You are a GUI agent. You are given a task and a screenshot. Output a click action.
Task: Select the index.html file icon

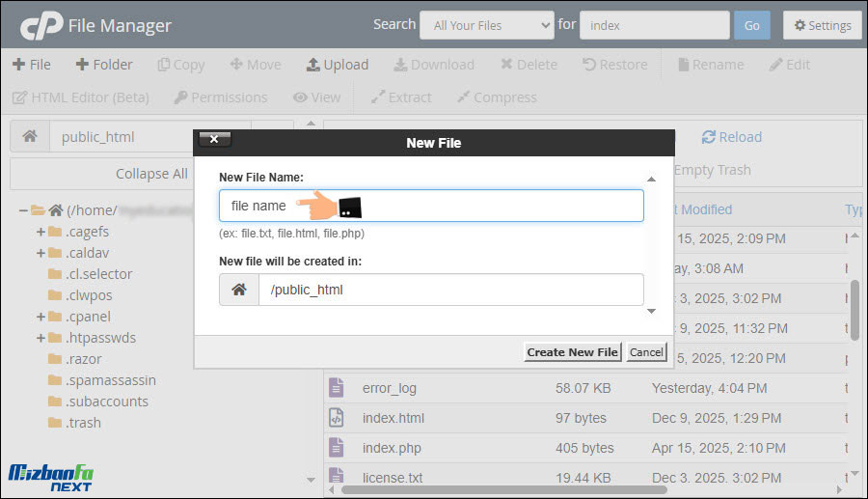point(336,418)
